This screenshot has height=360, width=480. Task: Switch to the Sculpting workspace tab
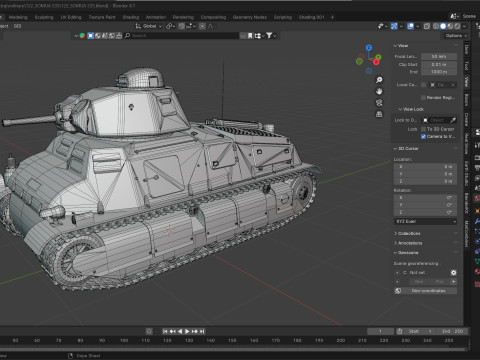point(44,17)
